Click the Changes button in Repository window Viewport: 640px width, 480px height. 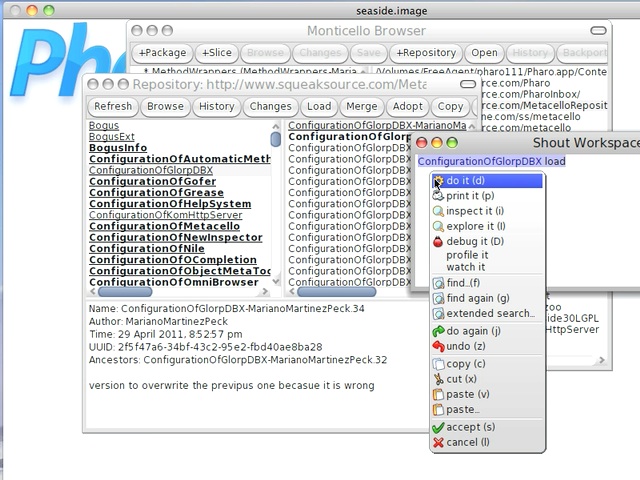tap(271, 107)
